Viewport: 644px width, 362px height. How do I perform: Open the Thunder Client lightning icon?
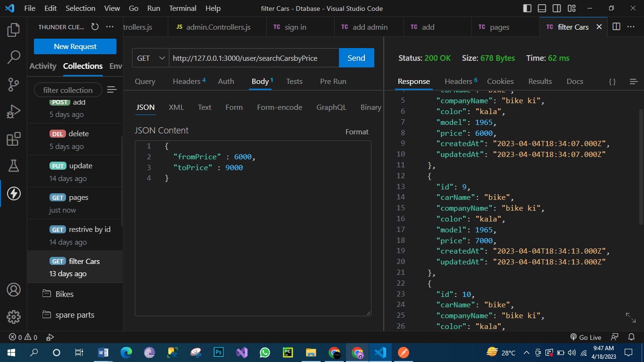click(13, 193)
